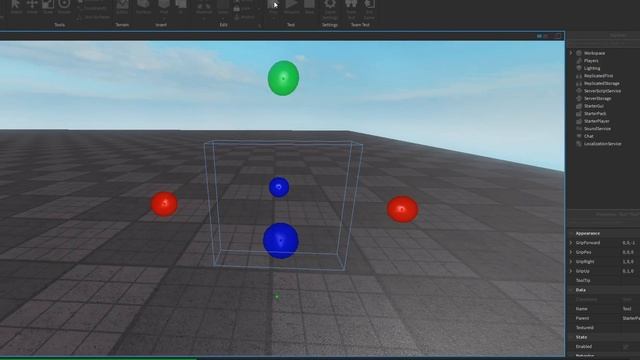Select Players in the Explorer tree
This screenshot has height=360, width=640.
click(591, 60)
